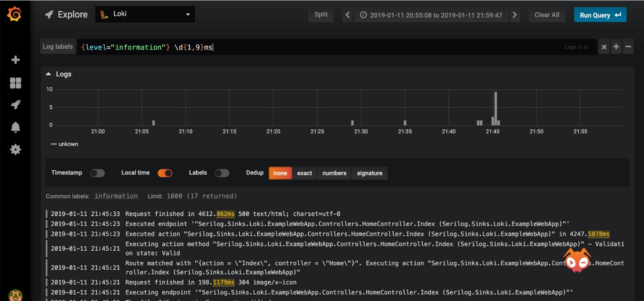This screenshot has width=644, height=301.
Task: Add a query row with plus button
Action: (616, 47)
